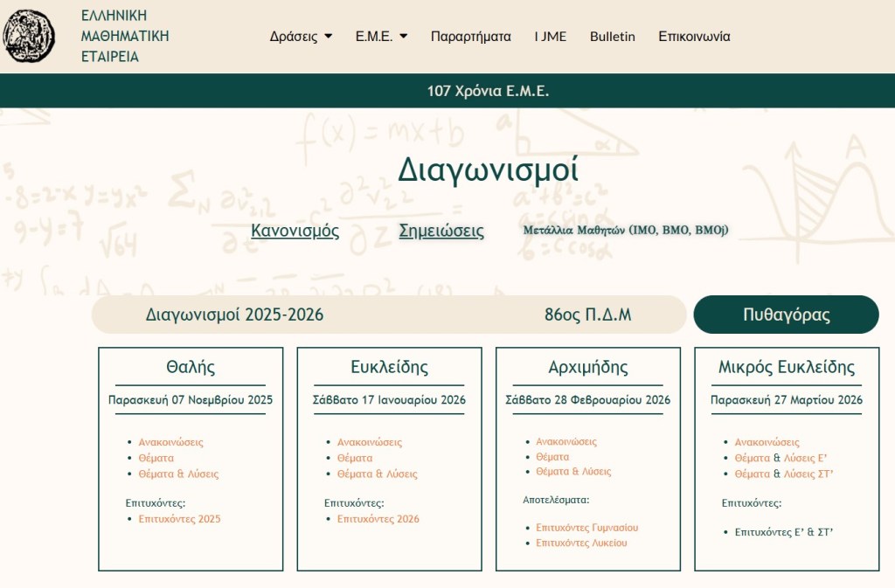This screenshot has width=895, height=588.
Task: Open Θέματα & Λύσεις under Θαλής
Action: 178,474
